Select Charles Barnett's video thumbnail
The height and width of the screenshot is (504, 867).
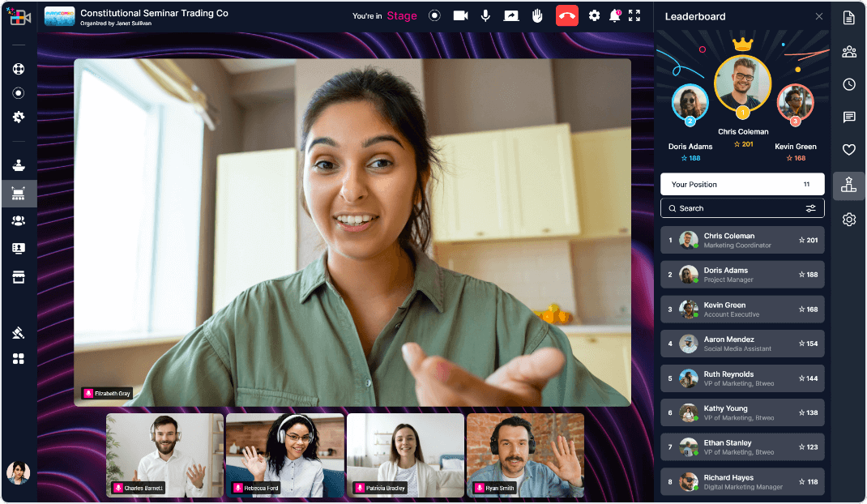point(164,455)
